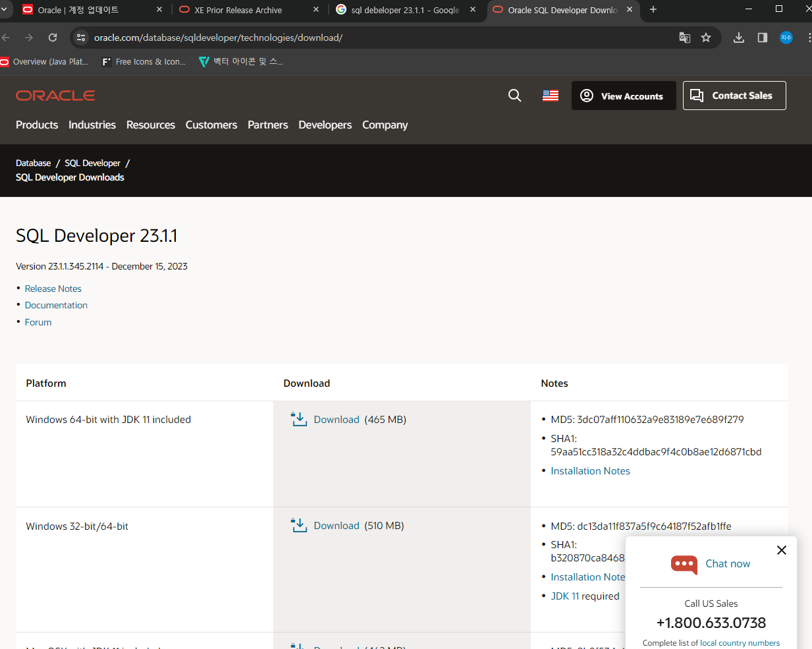812x649 pixels.
Task: Bookmark this page with the star icon
Action: pyautogui.click(x=706, y=38)
